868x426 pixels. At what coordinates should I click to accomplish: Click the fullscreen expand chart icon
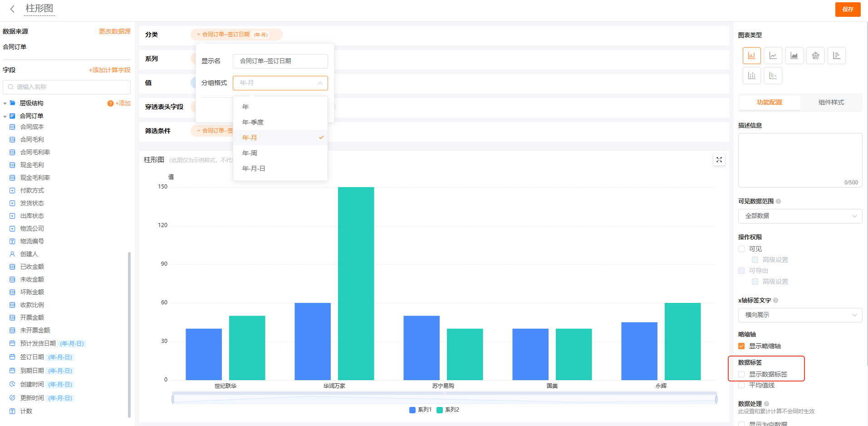[719, 160]
